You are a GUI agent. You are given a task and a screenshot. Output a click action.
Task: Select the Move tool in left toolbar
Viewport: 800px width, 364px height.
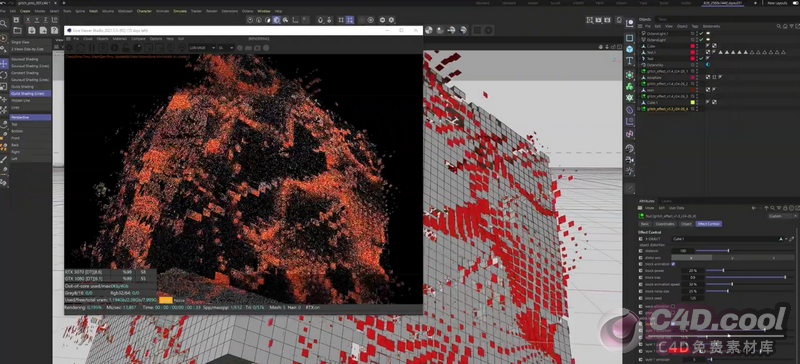click(4, 63)
